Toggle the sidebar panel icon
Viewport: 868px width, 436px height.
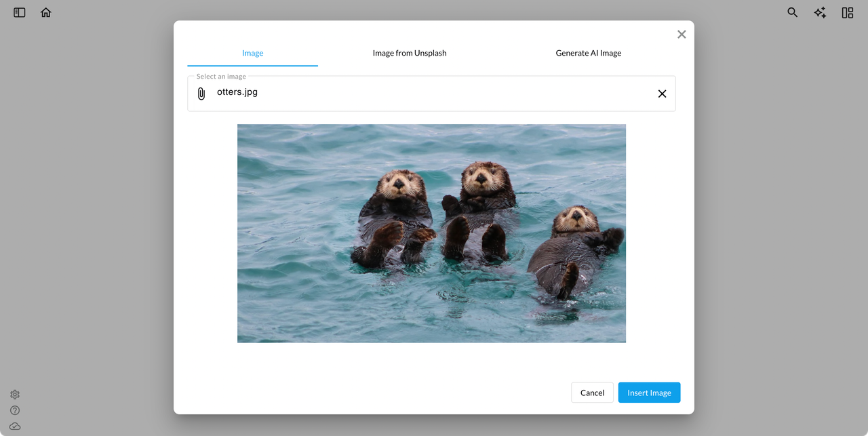point(20,12)
